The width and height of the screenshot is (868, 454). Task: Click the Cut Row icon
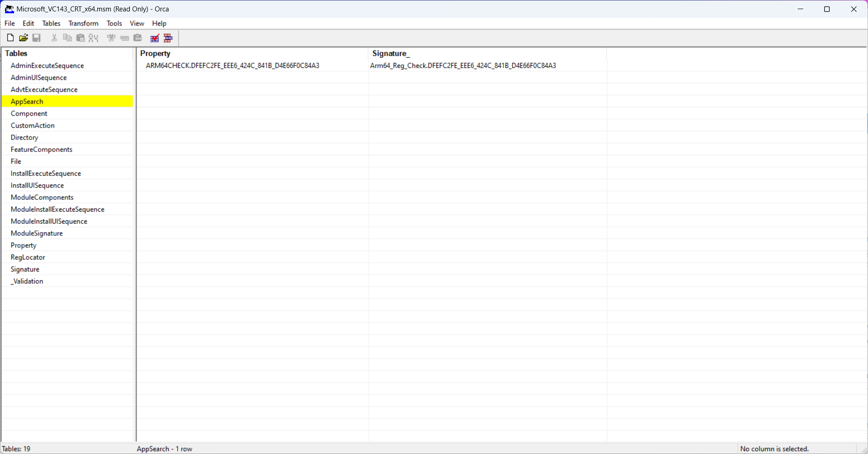(x=111, y=38)
